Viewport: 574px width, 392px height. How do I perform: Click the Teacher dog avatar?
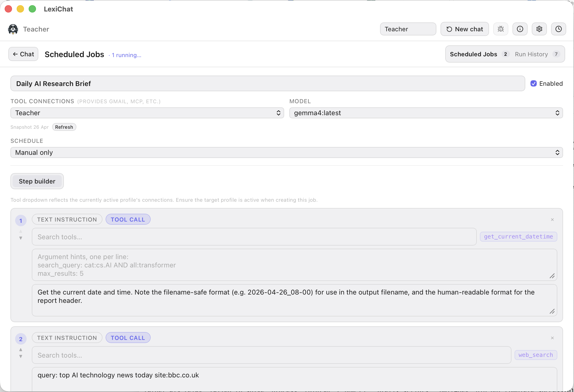click(13, 29)
